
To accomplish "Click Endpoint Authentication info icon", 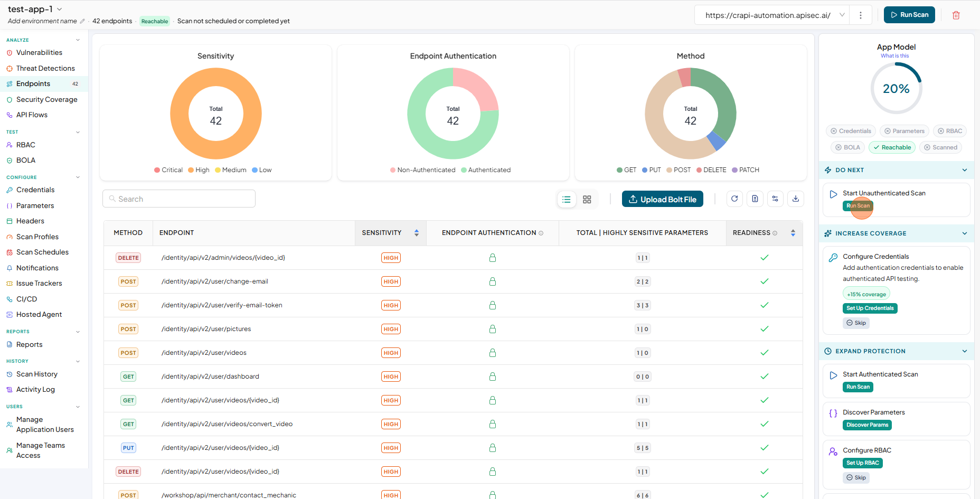I will 541,233.
